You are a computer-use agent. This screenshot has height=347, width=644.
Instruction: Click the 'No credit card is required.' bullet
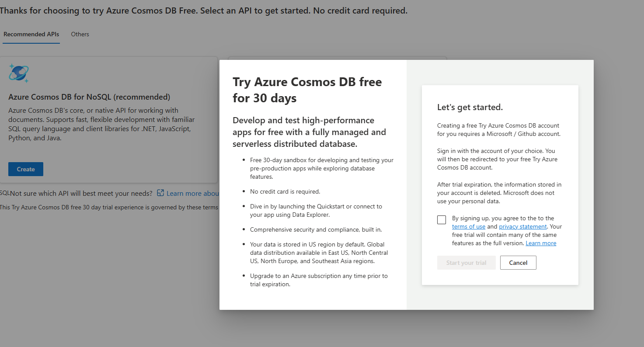coord(285,191)
